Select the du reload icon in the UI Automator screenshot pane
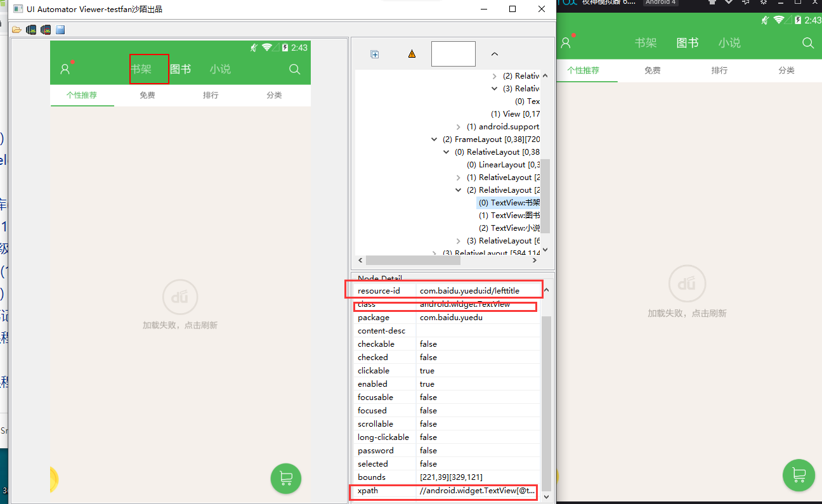The height and width of the screenshot is (504, 822). (x=180, y=297)
